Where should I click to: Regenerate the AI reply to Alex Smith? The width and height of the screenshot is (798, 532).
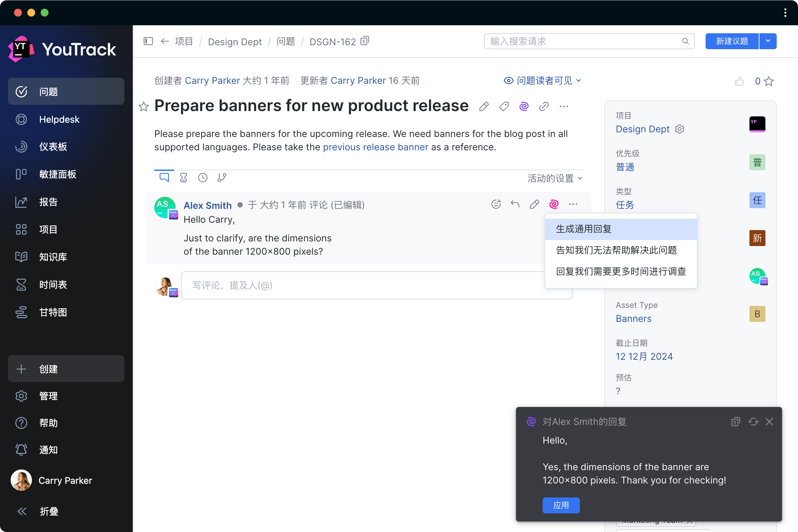click(753, 421)
